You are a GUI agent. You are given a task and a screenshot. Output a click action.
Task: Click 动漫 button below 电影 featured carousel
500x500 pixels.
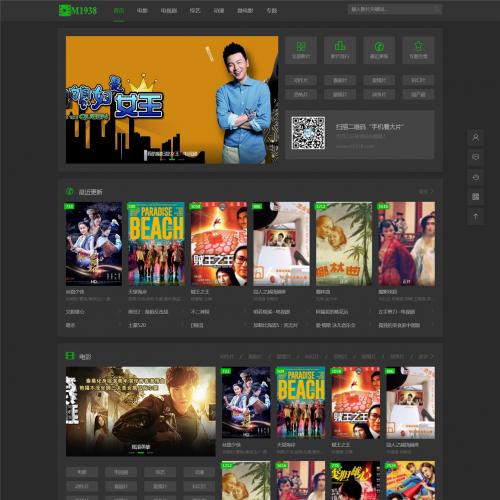click(199, 472)
